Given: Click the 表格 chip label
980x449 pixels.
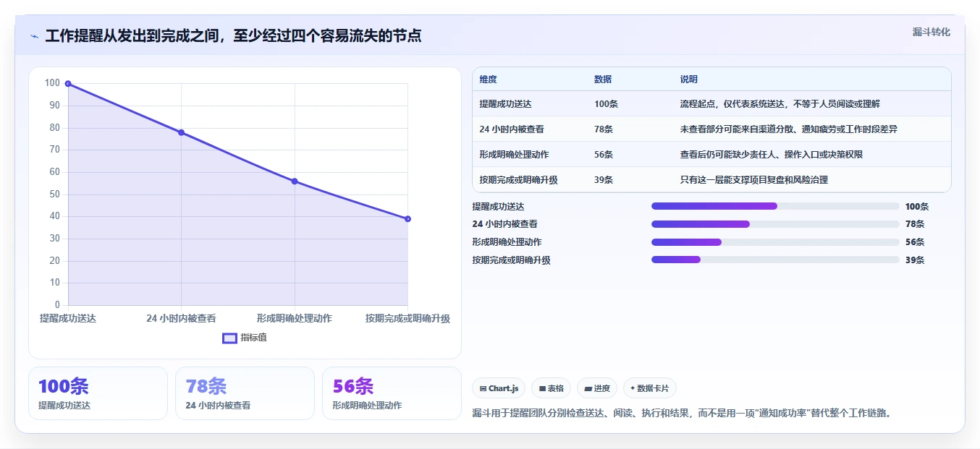Looking at the screenshot, I should coord(555,388).
